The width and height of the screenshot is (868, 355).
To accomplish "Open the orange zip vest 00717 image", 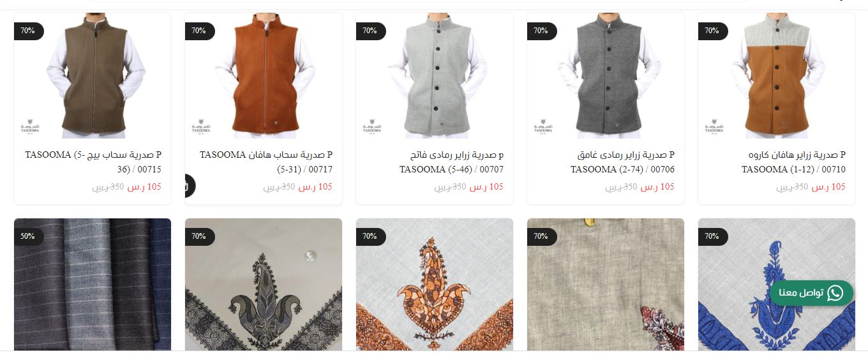I will (x=264, y=75).
